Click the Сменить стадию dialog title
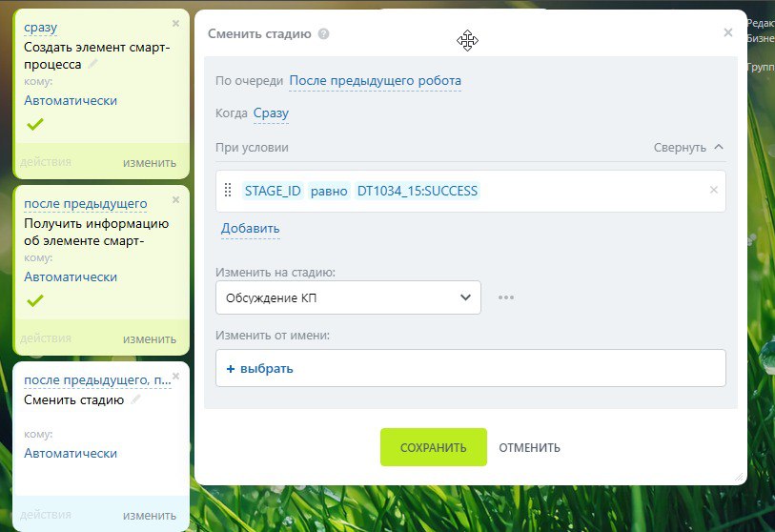 coord(259,33)
